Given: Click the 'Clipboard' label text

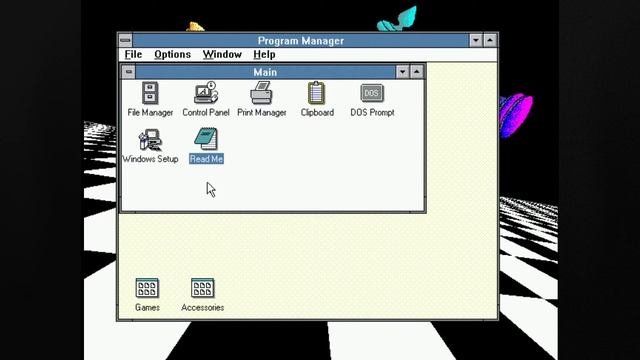Looking at the screenshot, I should click(317, 113).
